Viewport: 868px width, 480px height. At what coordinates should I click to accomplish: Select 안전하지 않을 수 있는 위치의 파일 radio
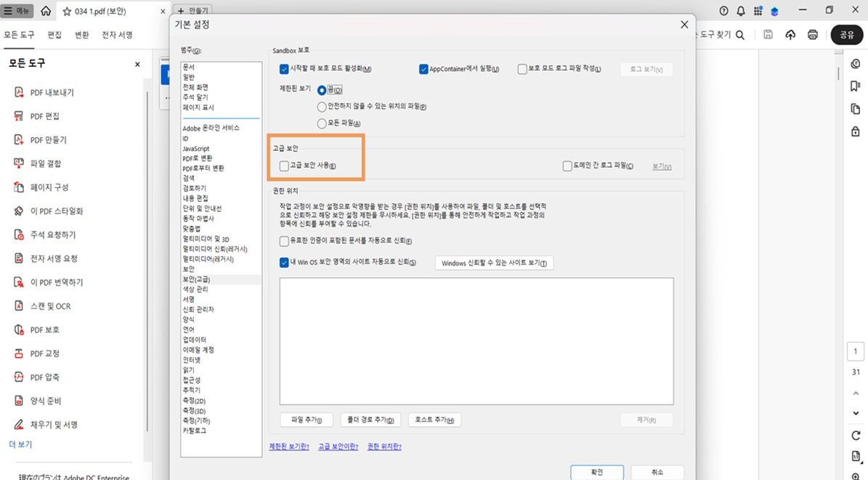tap(322, 106)
